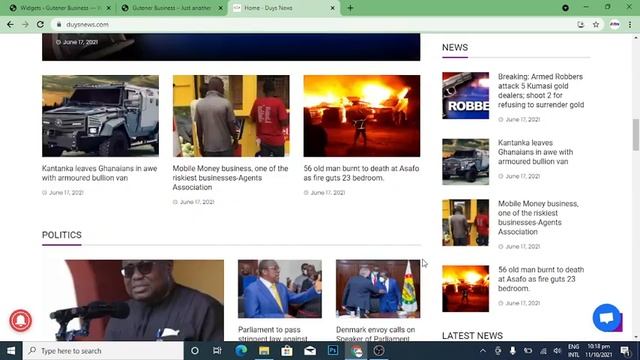The height and width of the screenshot is (360, 640).
Task: Open Mobile Money business sidebar headline
Action: [538, 218]
